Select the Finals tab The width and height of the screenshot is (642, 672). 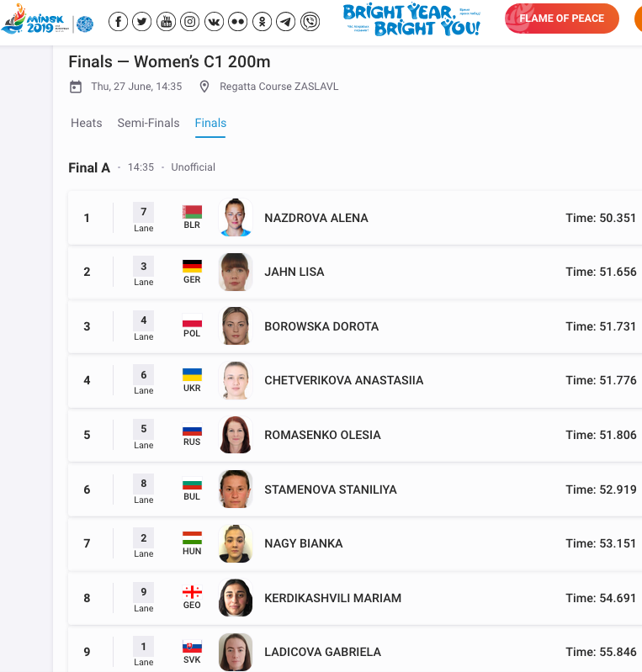[210, 123]
